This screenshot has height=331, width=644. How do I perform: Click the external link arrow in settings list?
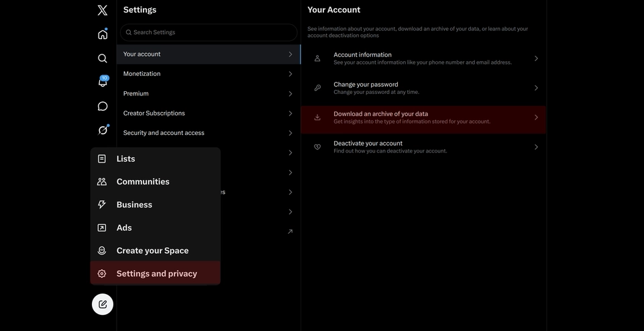[x=290, y=232]
